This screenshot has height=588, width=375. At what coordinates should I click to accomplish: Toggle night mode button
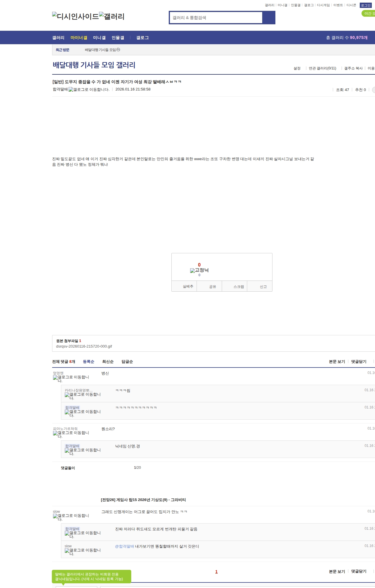[369, 13]
